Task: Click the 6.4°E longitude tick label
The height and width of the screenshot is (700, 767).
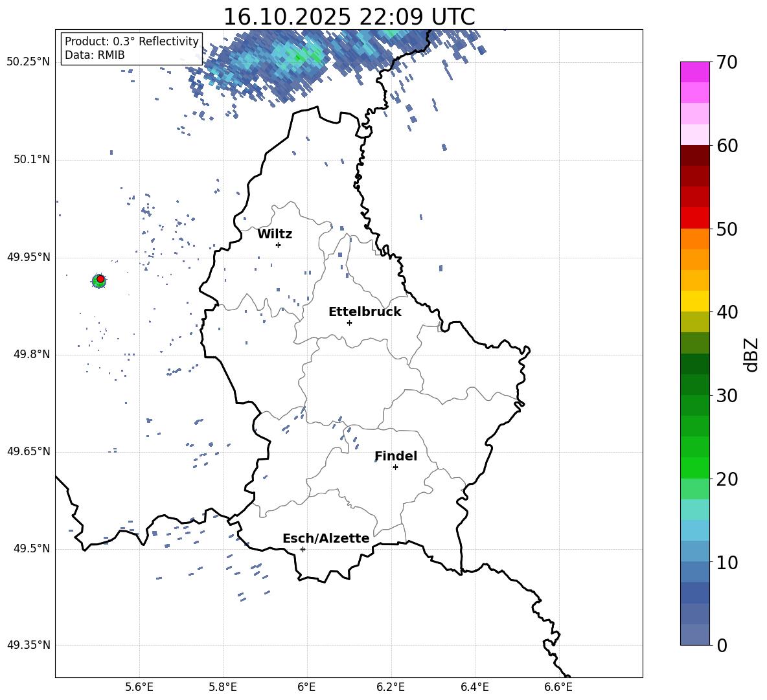Action: [474, 687]
